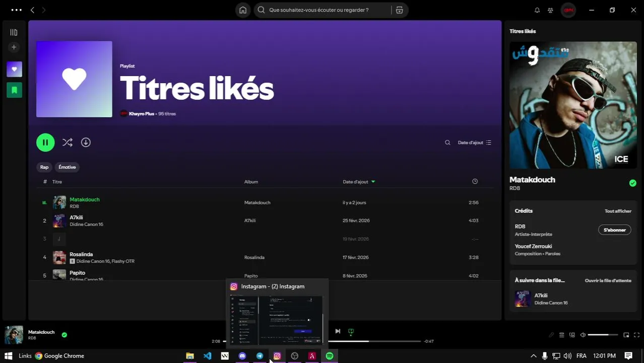The image size is (644, 363).
Task: Toggle the green repeat button
Action: (351, 331)
